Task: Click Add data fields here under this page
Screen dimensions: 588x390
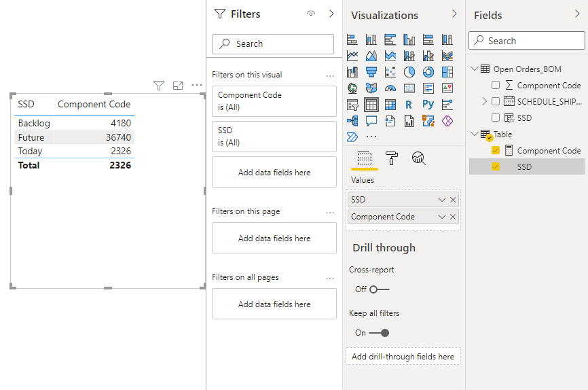Action: (274, 238)
